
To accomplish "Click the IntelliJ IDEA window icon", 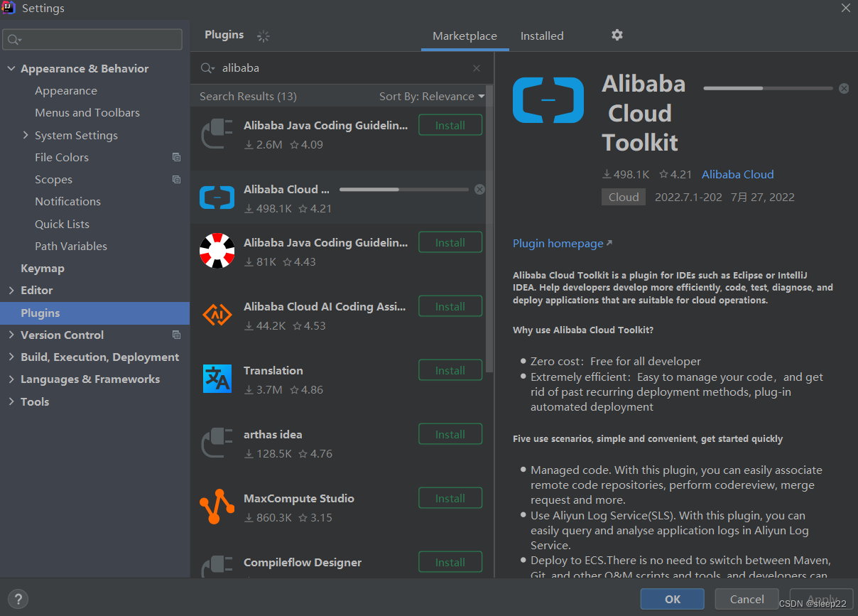I will (x=10, y=9).
